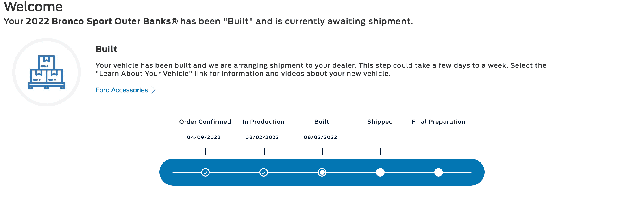The image size is (644, 199).
Task: Click the In Production step label
Action: tap(263, 122)
